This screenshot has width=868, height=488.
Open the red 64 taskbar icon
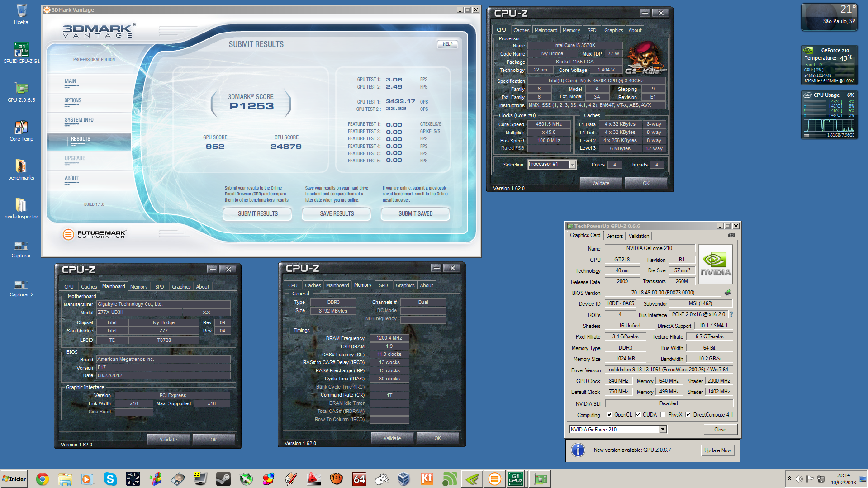point(359,479)
